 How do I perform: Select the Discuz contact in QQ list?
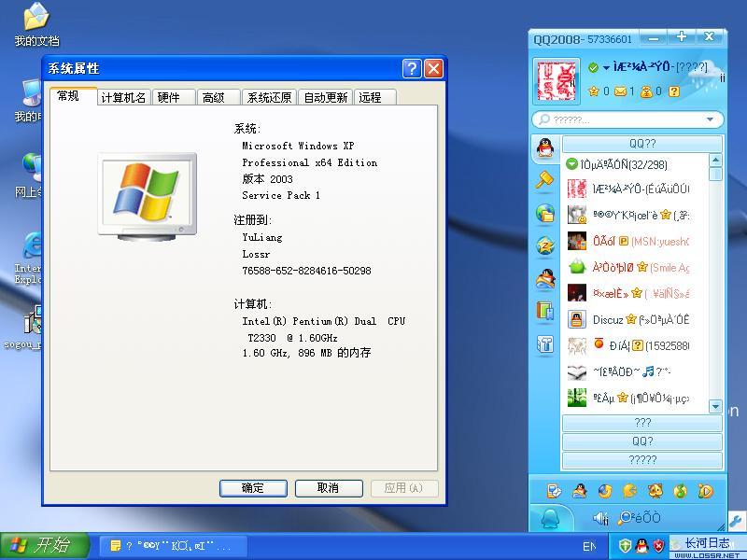pos(635,319)
